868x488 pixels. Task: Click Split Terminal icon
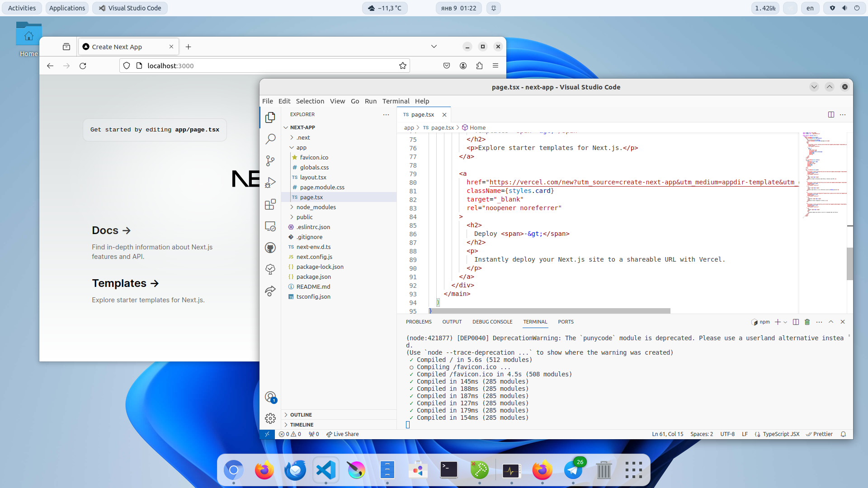click(796, 322)
